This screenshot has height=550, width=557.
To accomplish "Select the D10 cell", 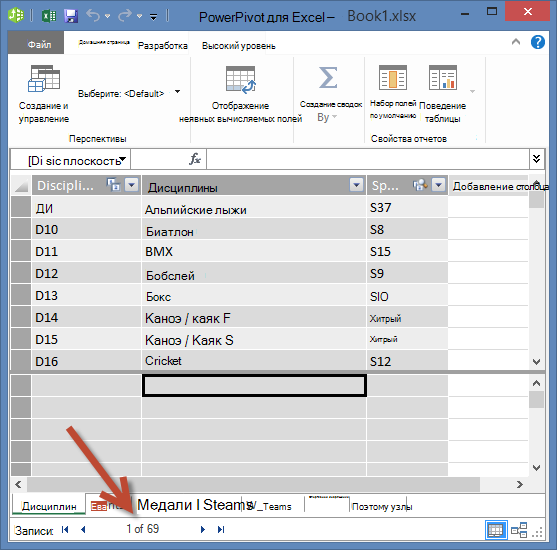I will 86,230.
